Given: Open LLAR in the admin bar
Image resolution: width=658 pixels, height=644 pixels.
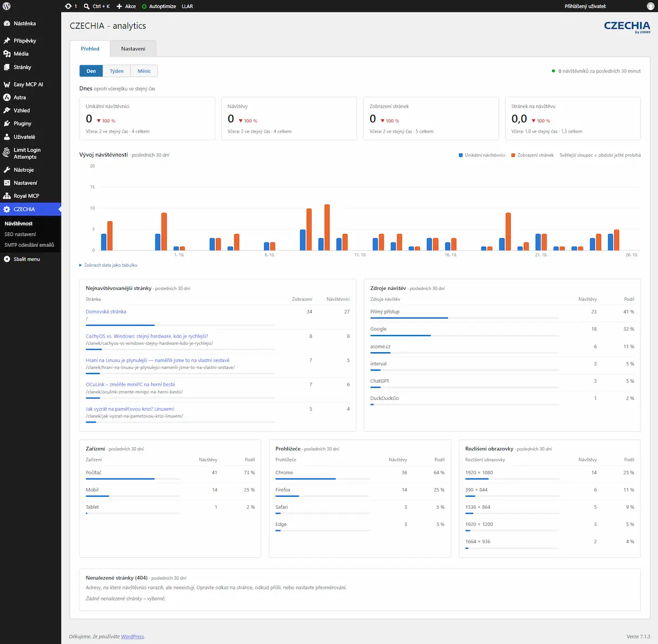Looking at the screenshot, I should click(x=187, y=6).
